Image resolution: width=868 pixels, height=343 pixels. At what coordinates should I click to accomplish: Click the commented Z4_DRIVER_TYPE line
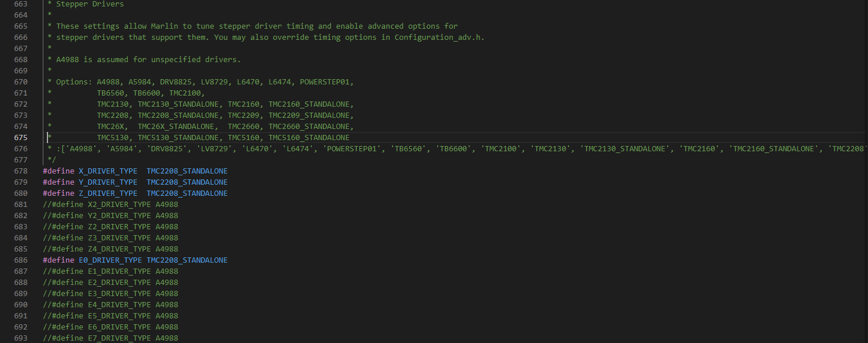(110, 249)
